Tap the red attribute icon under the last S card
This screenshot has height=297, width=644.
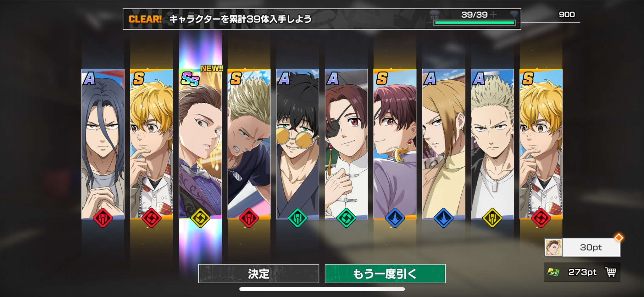tap(541, 218)
